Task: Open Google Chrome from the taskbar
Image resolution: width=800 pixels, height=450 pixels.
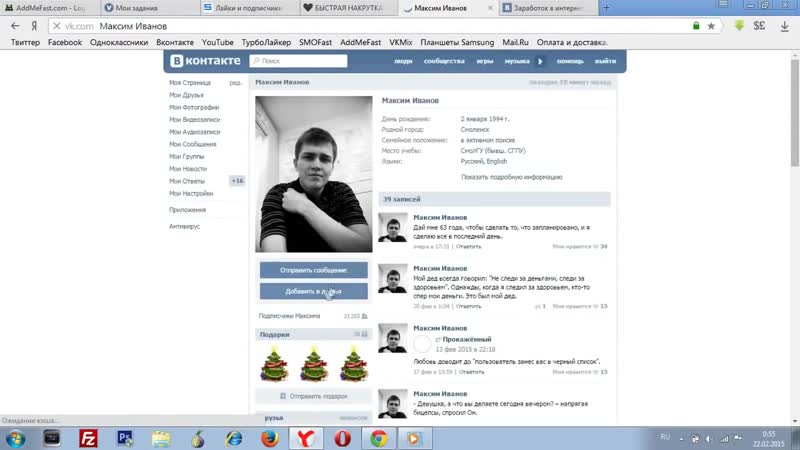Action: click(x=379, y=438)
